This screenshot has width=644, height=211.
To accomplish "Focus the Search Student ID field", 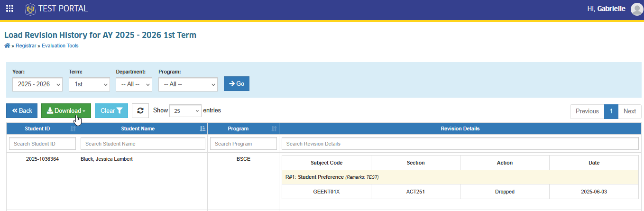I will pyautogui.click(x=42, y=144).
